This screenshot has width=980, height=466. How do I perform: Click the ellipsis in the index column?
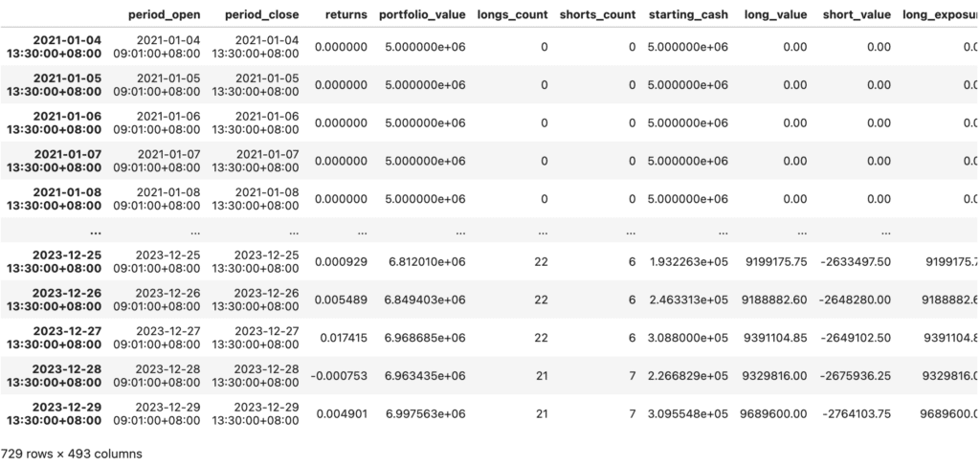click(x=95, y=231)
